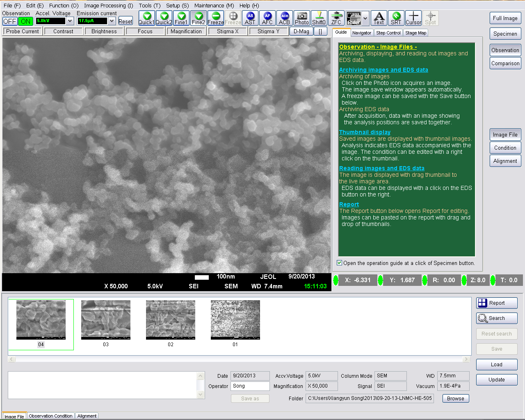The height and width of the screenshot is (420, 525).
Task: Take a Photo with camera icon
Action: coord(301,18)
